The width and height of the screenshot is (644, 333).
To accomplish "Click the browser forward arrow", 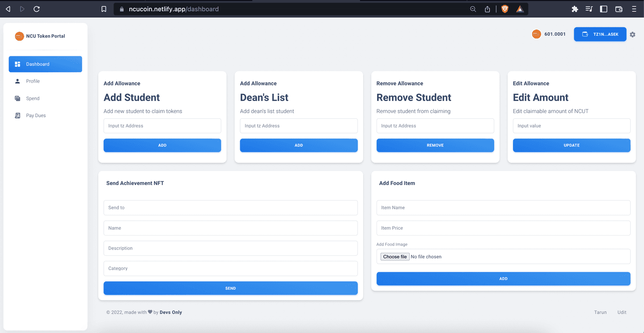I will (22, 9).
